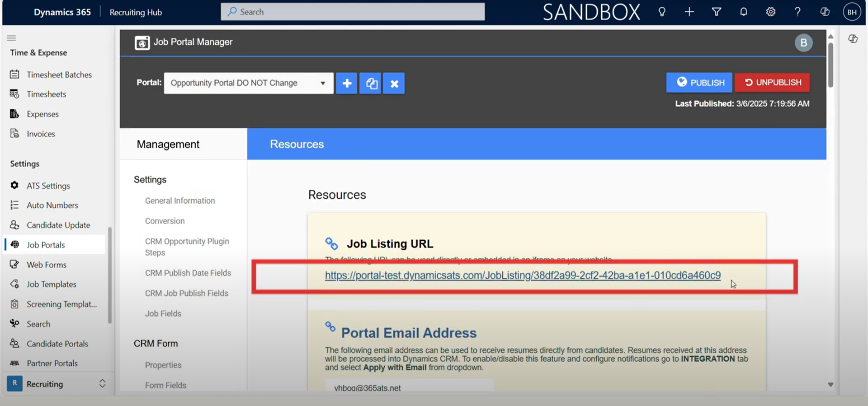Click the plus quick-create icon in top bar
868x406 pixels.
pos(689,12)
